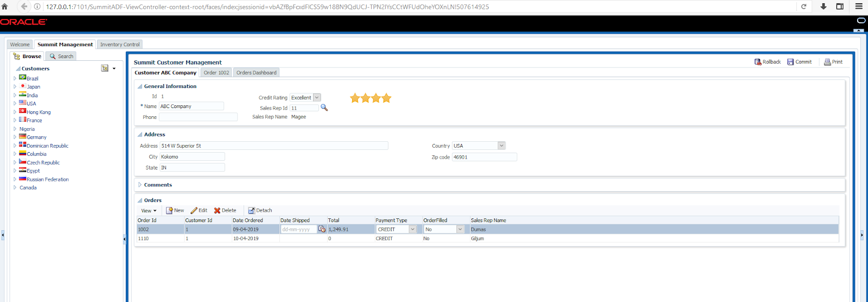Collapse the General Information section
This screenshot has height=302, width=868.
click(x=140, y=86)
